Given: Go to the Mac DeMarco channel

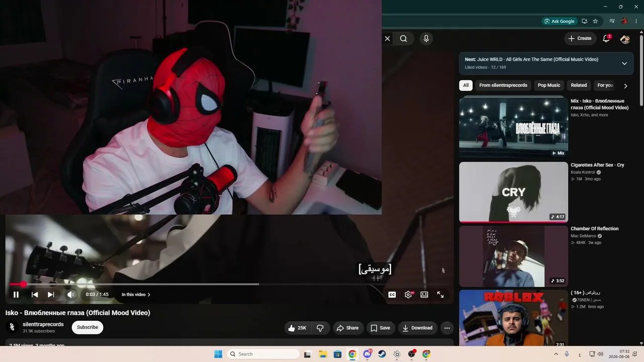Looking at the screenshot, I should 583,236.
